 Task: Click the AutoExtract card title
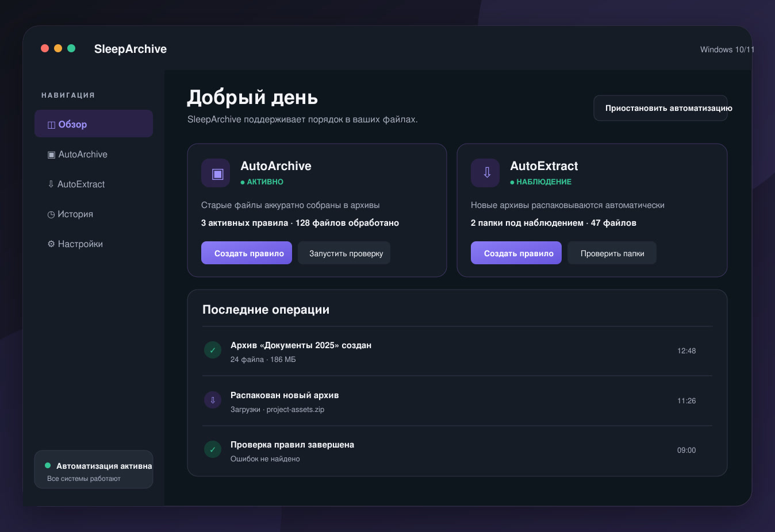[544, 166]
